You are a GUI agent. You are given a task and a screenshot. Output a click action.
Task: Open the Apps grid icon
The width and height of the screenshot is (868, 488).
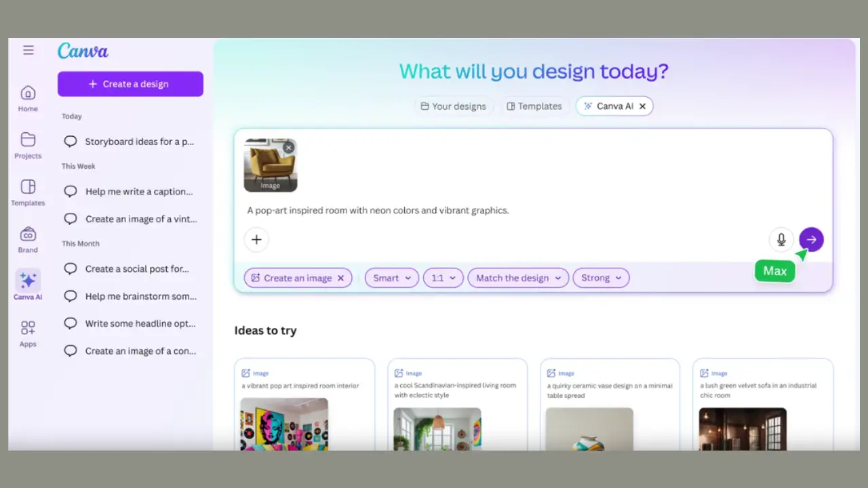point(28,329)
